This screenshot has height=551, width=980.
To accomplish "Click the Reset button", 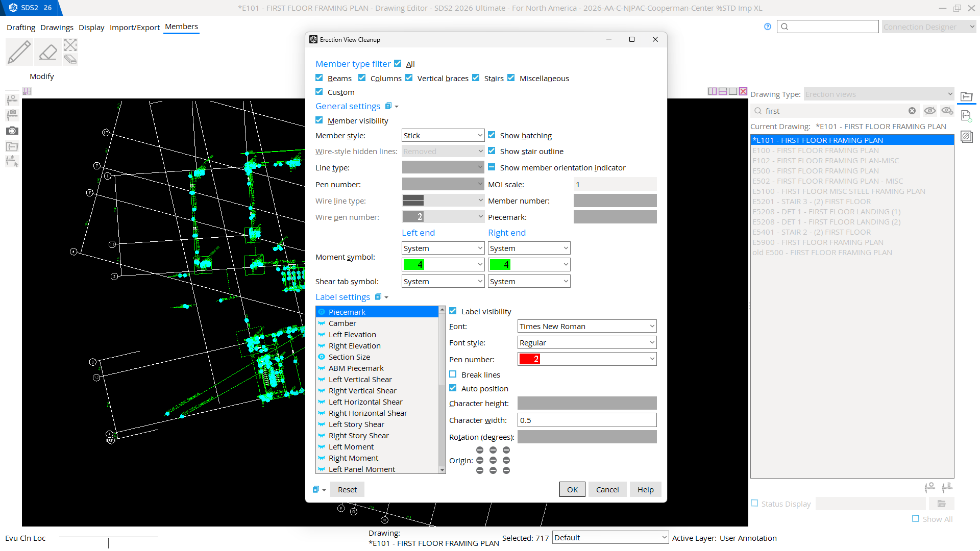I will [347, 489].
